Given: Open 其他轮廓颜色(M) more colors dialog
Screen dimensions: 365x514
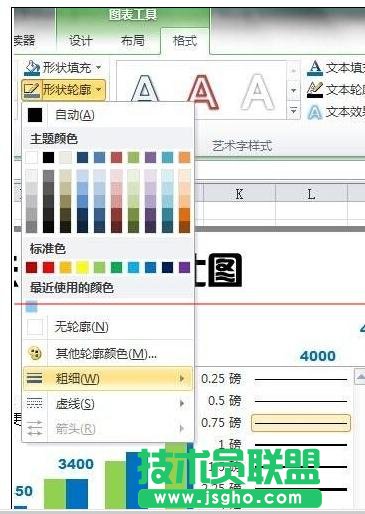Looking at the screenshot, I should [x=108, y=353].
